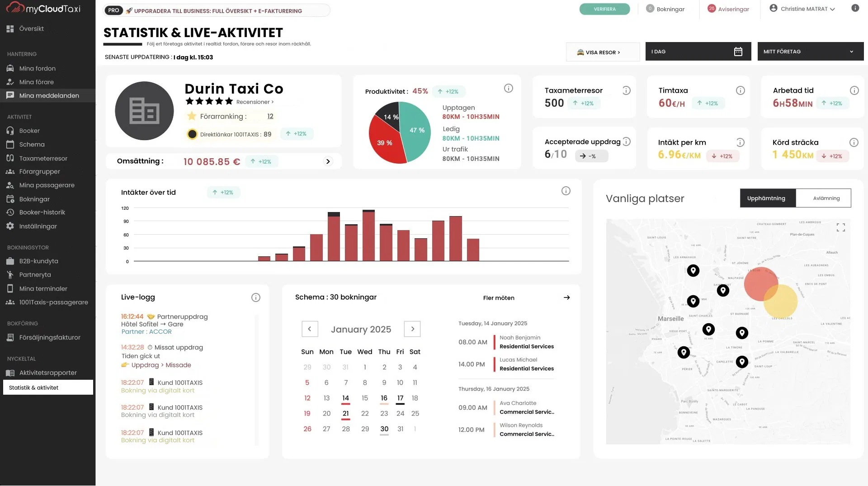The image size is (868, 486).
Task: Open calendar icon in I DAG field
Action: (x=738, y=52)
